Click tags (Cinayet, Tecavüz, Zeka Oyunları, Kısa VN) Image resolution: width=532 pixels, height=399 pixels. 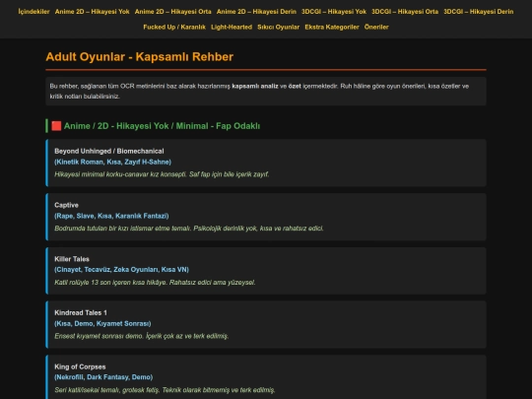point(121,269)
